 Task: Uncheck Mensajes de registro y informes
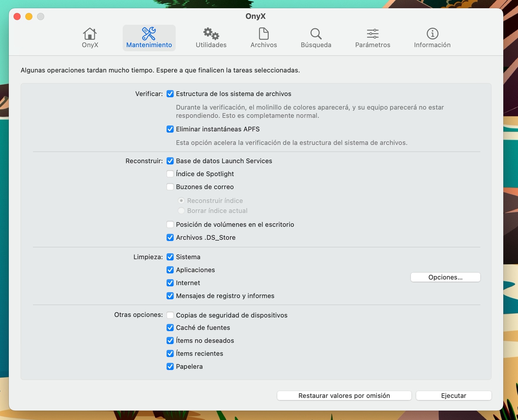tap(170, 296)
